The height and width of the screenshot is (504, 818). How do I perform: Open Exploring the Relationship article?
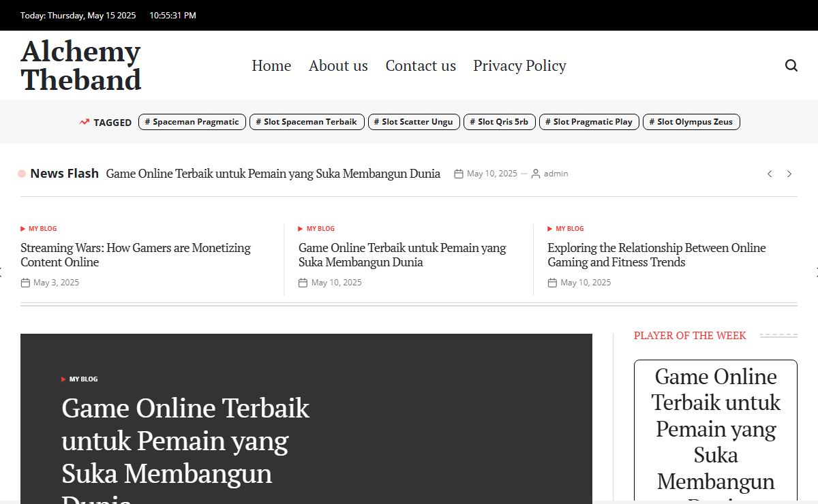point(656,255)
